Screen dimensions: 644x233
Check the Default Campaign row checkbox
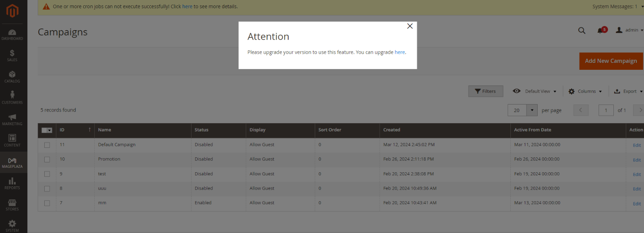pos(47,145)
